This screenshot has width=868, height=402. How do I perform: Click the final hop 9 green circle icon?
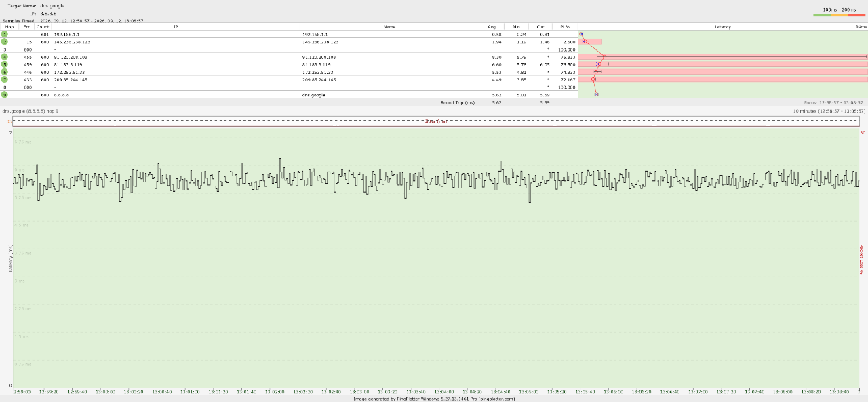click(5, 94)
